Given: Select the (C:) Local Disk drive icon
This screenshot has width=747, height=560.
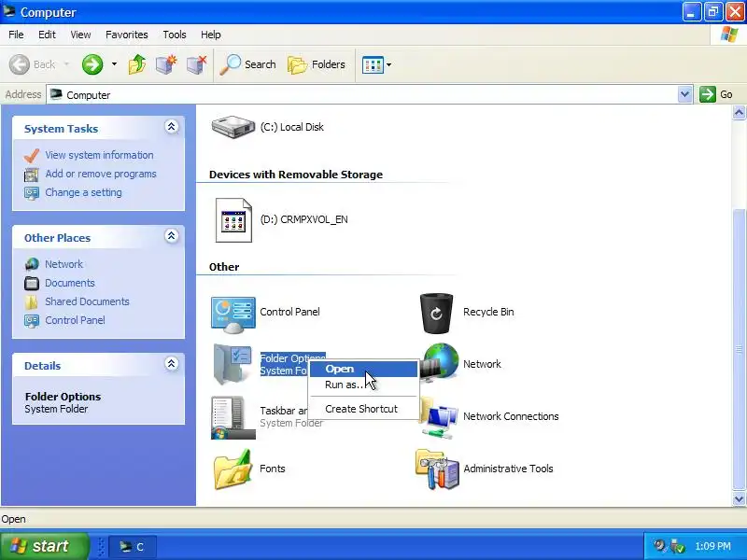Looking at the screenshot, I should [233, 127].
